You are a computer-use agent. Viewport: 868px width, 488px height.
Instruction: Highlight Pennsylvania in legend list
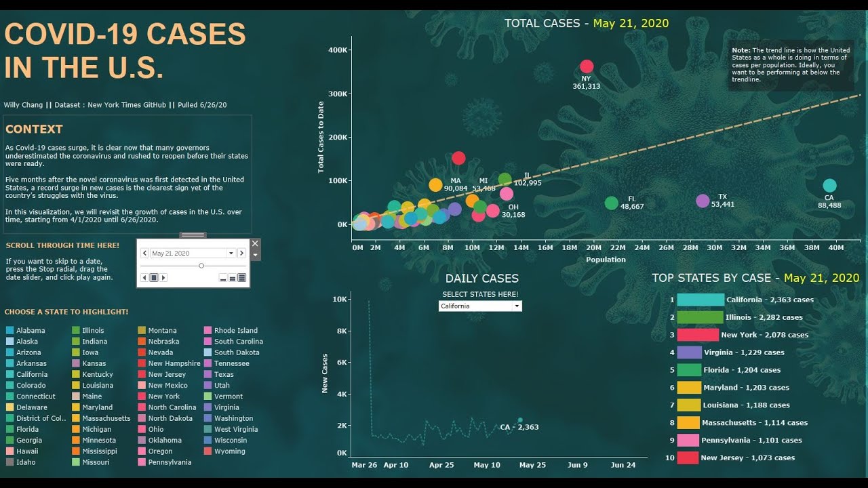point(164,462)
